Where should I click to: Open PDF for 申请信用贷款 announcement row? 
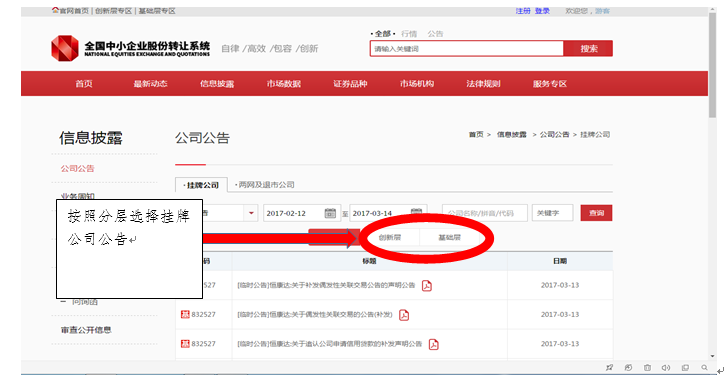pyautogui.click(x=434, y=345)
